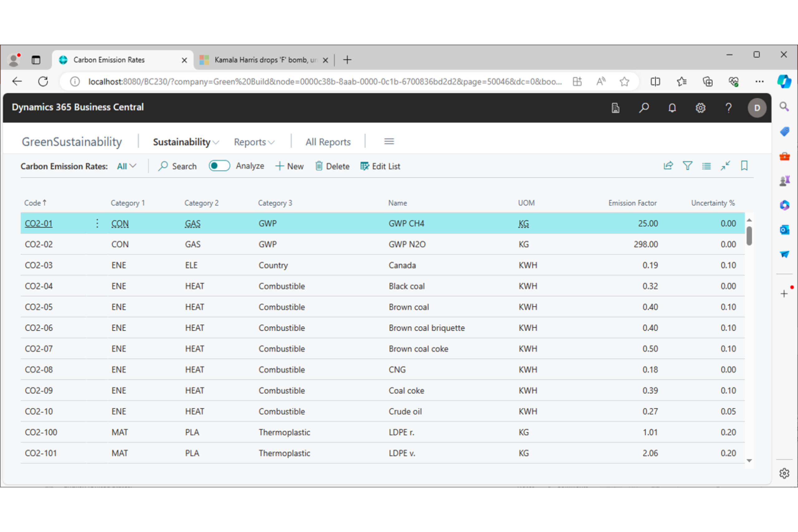The width and height of the screenshot is (798, 532).
Task: Open the CO2-01 code link
Action: tap(39, 223)
